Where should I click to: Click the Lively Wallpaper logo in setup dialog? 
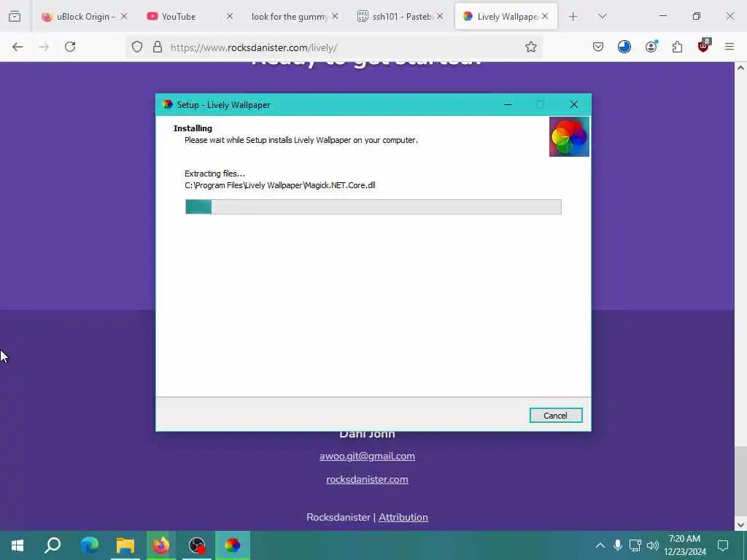click(569, 136)
